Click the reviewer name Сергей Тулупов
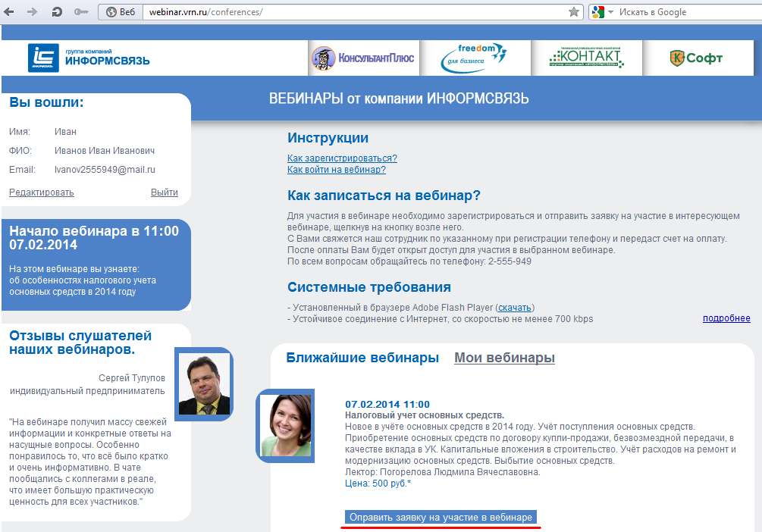This screenshot has width=762, height=532. click(132, 378)
